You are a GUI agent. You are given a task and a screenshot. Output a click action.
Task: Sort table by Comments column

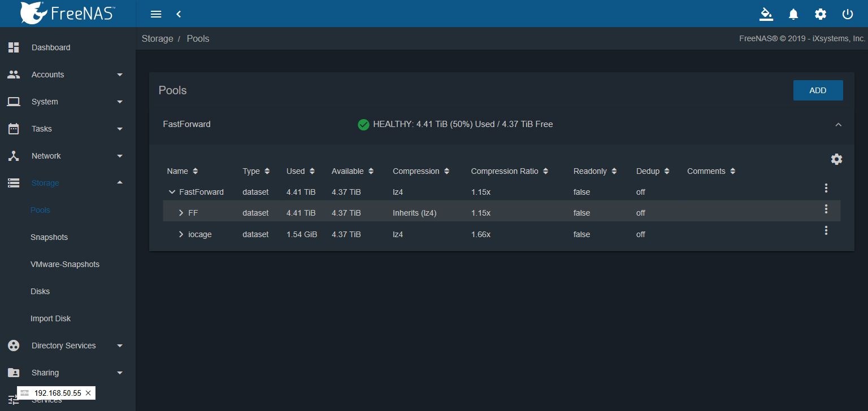coord(732,171)
